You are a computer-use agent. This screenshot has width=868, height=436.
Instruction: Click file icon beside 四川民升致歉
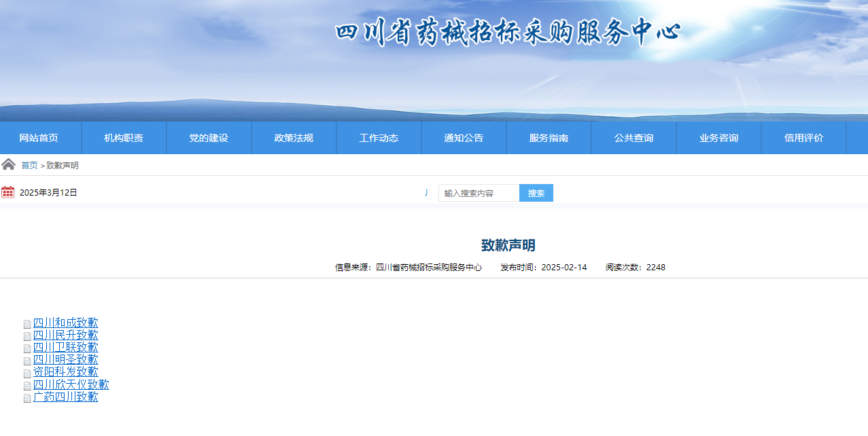[x=27, y=337]
